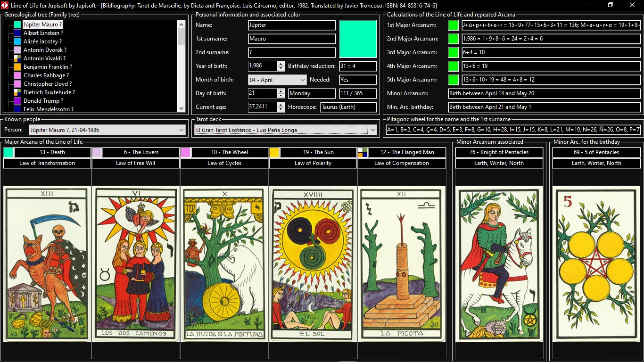The image size is (644, 362).
Task: Click the color icon beside Antonio Vivaldi
Action: point(17,58)
